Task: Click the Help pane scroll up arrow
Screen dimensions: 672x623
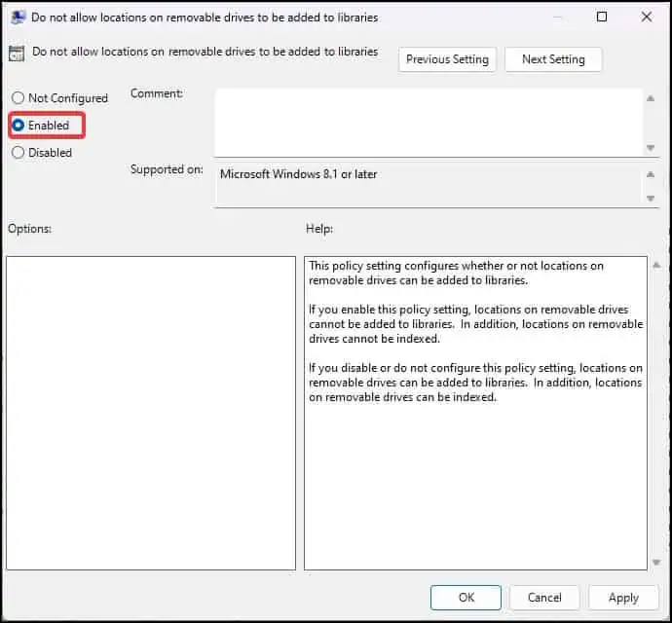Action: [656, 265]
